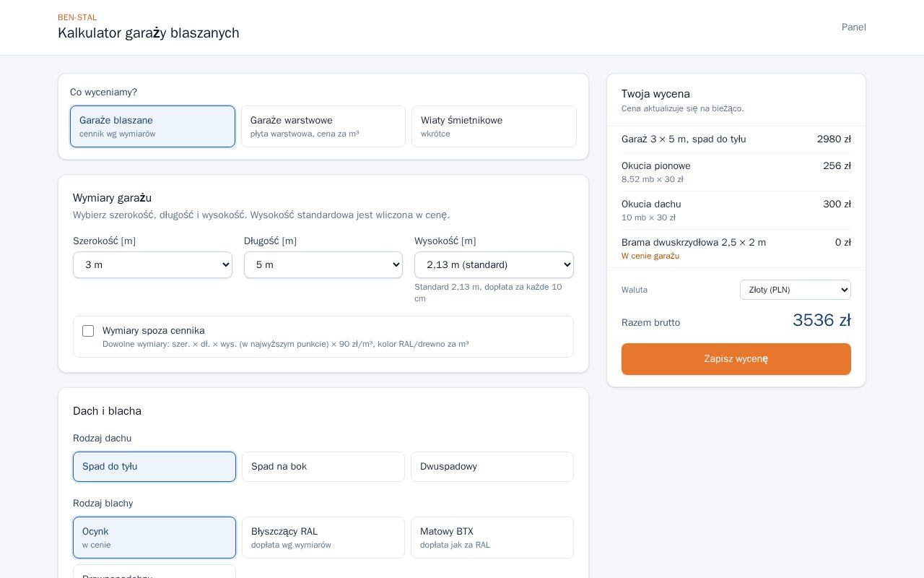Open the Waluta currency dropdown
This screenshot has height=578, width=924.
pyautogui.click(x=796, y=290)
